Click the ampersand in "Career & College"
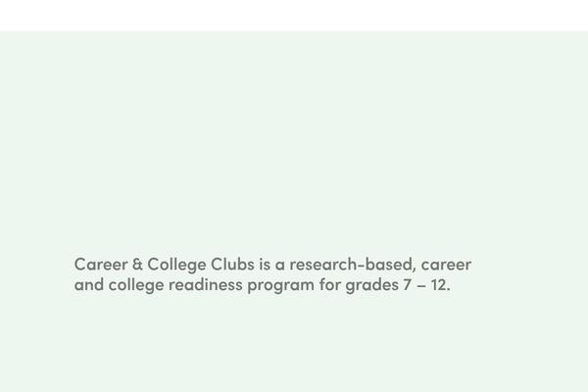The image size is (588, 392). (x=137, y=265)
